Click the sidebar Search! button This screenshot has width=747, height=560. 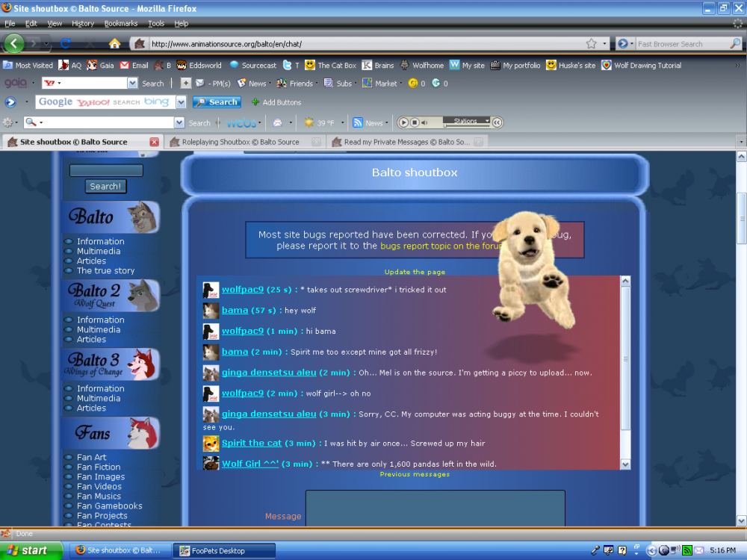106,186
